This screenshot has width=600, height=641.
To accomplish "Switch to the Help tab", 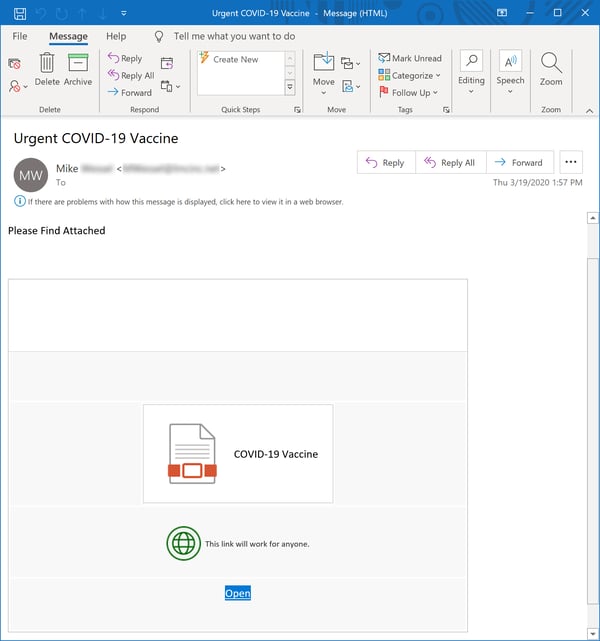I will (116, 36).
